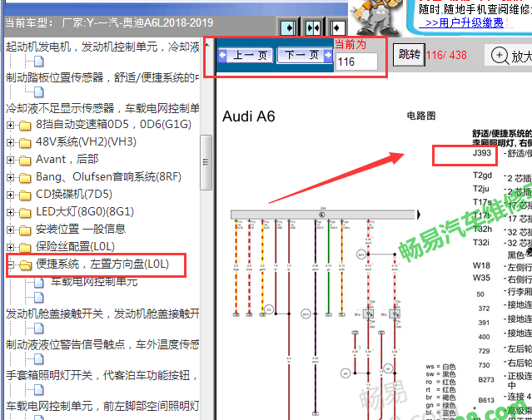Click the 电路图 heading
This screenshot has width=532, height=420.
(421, 116)
